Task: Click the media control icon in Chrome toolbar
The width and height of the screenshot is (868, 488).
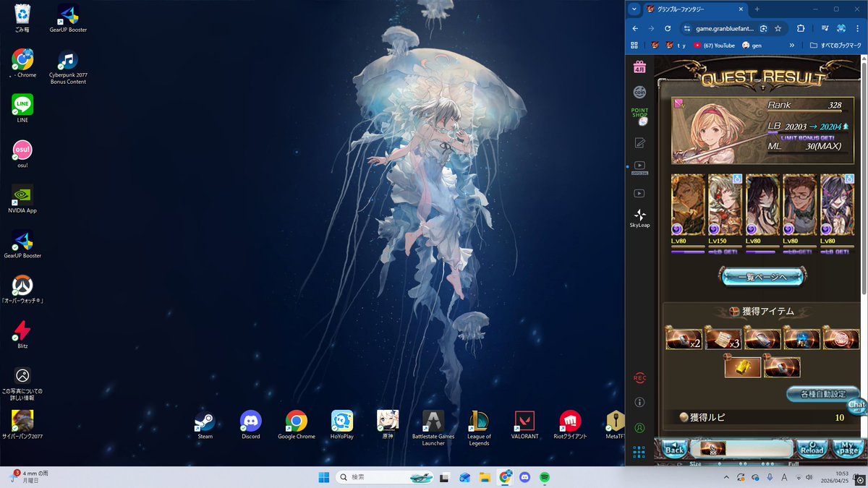Action: (x=825, y=28)
